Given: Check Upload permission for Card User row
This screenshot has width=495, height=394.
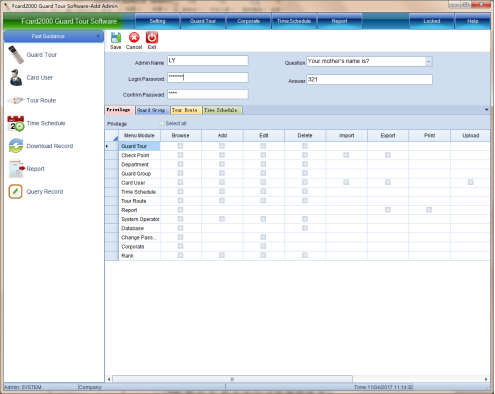Looking at the screenshot, I should 470,182.
